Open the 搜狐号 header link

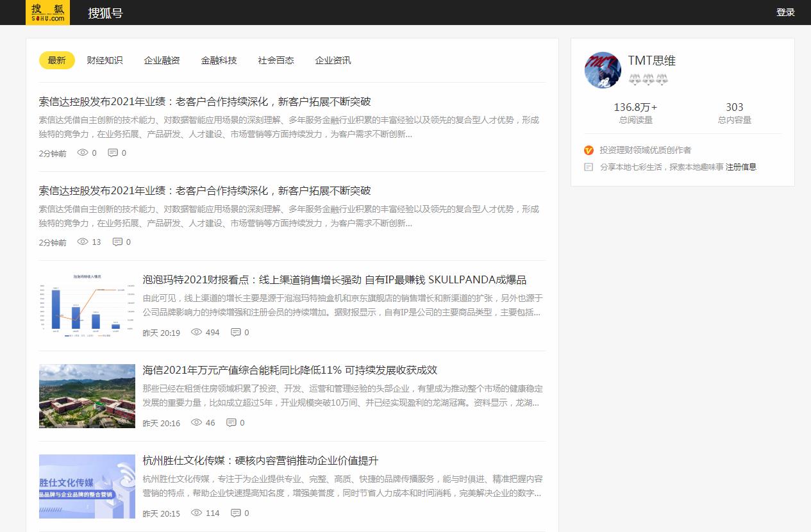[x=105, y=13]
